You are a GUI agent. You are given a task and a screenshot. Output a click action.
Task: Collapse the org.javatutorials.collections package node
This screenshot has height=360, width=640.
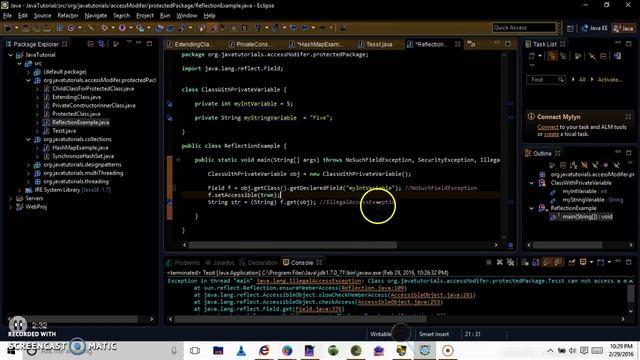(28, 139)
